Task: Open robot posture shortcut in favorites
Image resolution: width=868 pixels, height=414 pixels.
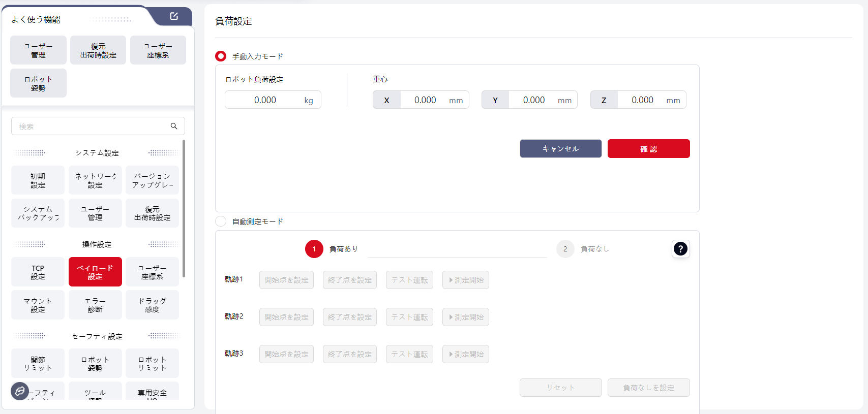Action: click(38, 83)
